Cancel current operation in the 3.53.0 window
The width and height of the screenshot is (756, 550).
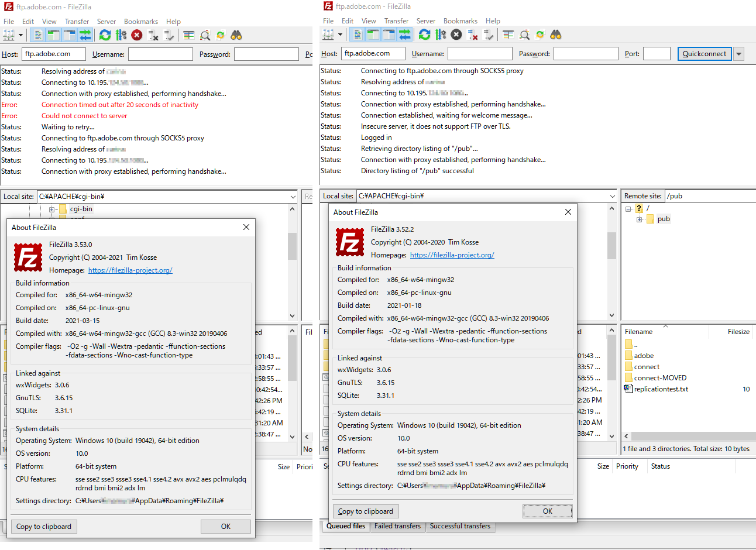coord(137,35)
